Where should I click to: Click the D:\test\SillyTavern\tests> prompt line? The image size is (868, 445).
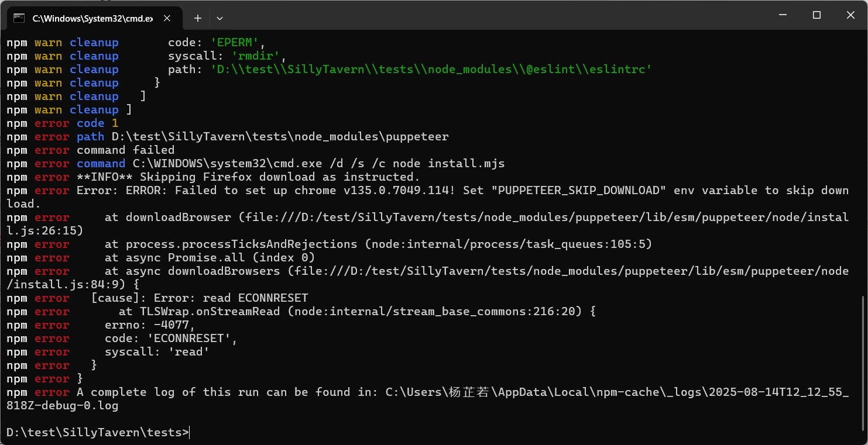98,433
